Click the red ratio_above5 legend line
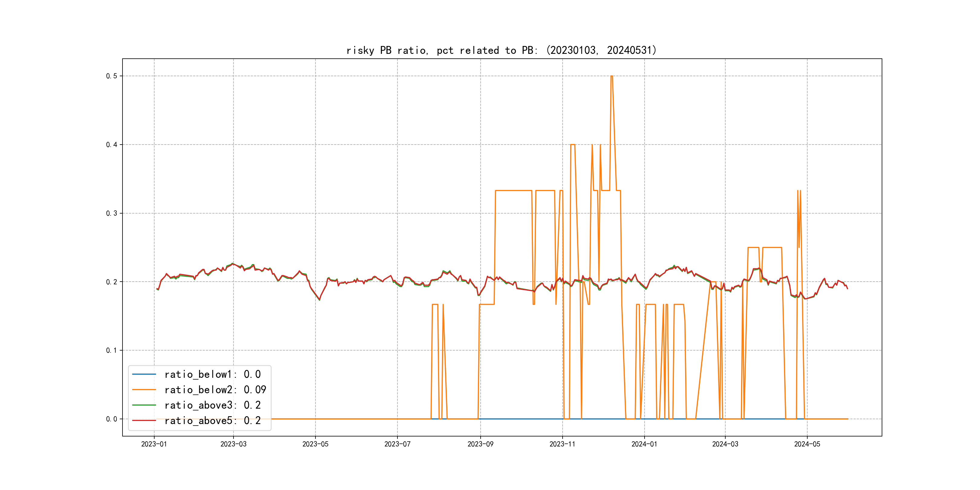 coord(144,420)
